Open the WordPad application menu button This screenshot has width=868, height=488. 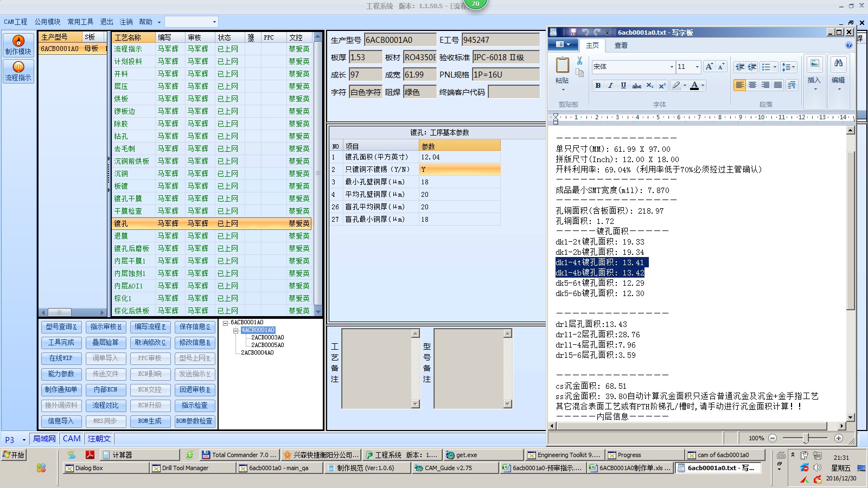[563, 45]
